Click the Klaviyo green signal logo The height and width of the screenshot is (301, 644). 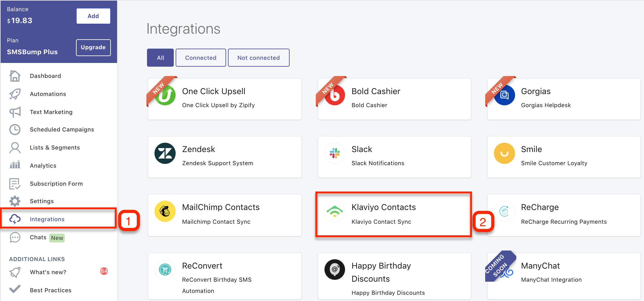pos(335,211)
